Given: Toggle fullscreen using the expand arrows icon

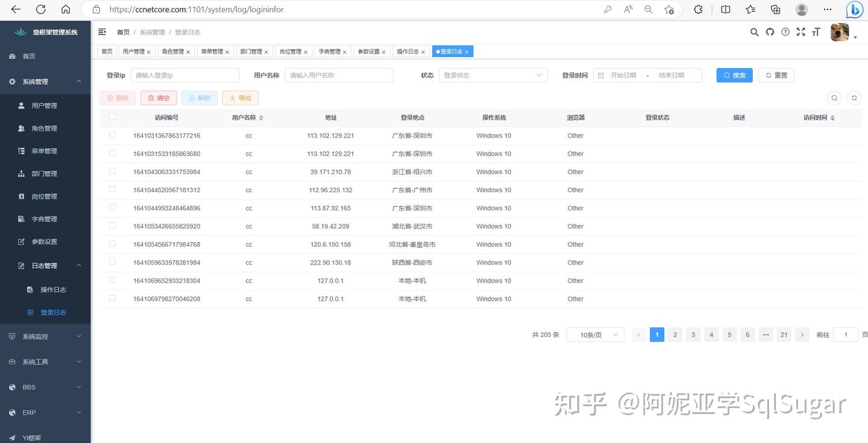Looking at the screenshot, I should pyautogui.click(x=800, y=32).
